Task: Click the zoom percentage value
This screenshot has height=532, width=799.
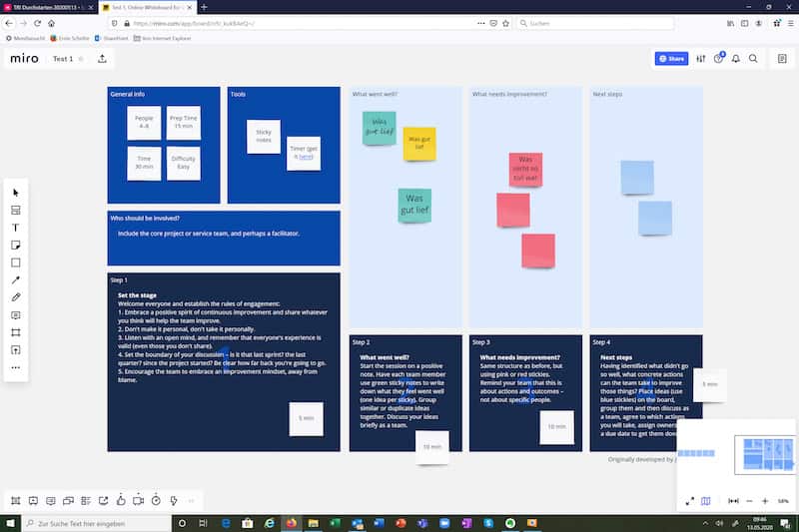Action: [x=783, y=501]
